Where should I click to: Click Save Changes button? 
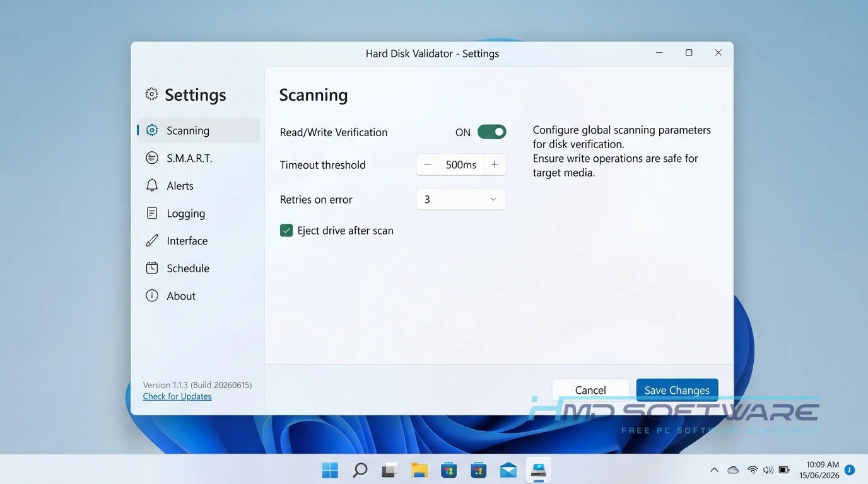(x=677, y=390)
